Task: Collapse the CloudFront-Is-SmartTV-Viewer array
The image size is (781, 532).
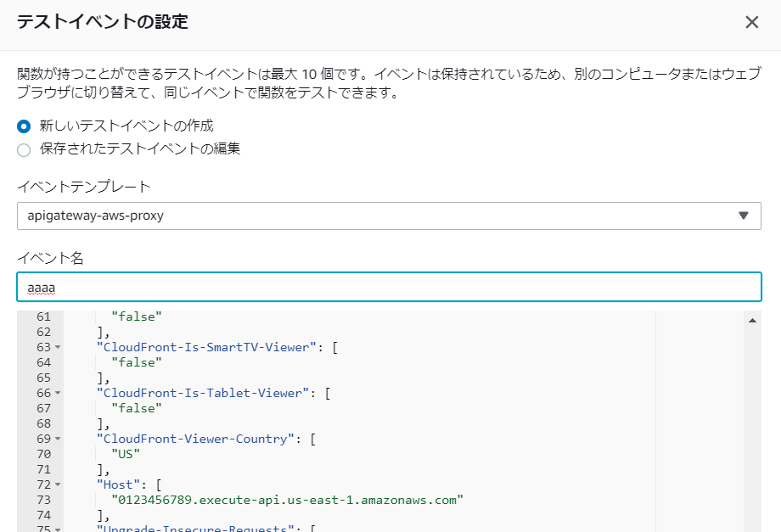Action: click(x=57, y=346)
